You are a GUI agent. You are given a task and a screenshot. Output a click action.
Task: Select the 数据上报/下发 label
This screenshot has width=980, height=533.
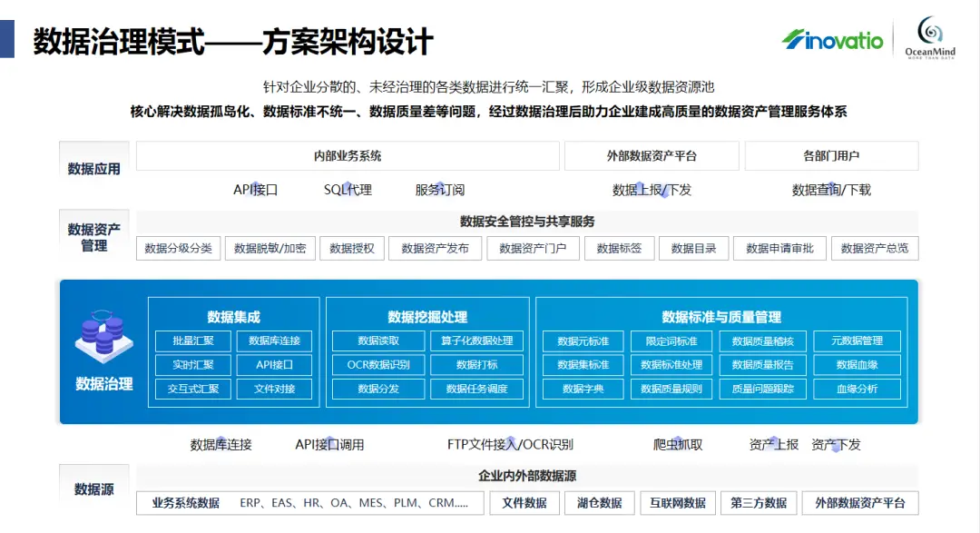[x=652, y=190]
